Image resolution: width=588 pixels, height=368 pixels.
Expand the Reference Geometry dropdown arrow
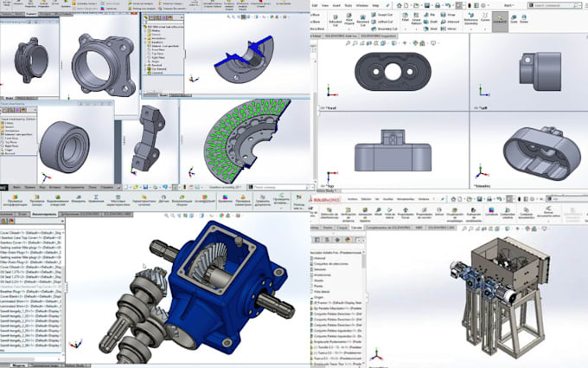click(471, 29)
